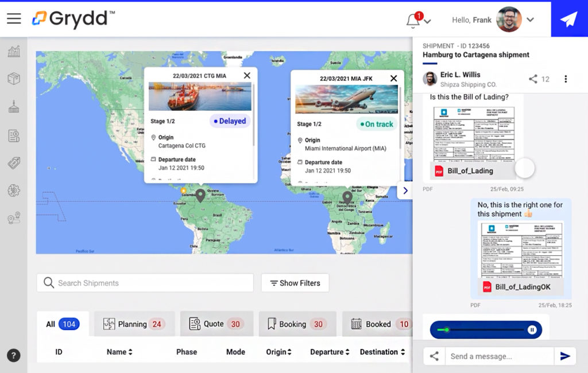588x373 pixels.
Task: Click the blue paper plane button
Action: [569, 19]
